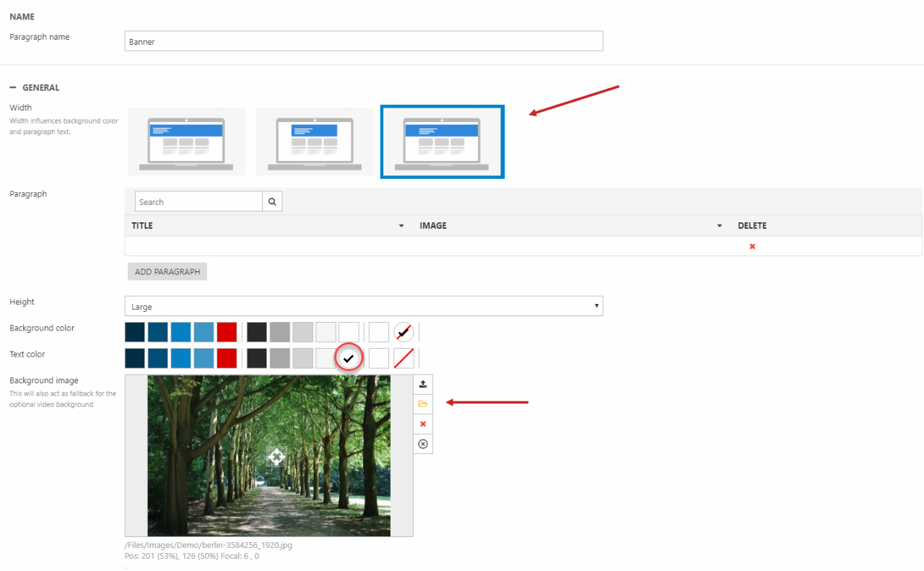Pick charcoal swatch in Text color row
Viewport: 924px width, 571px height.
pyautogui.click(x=257, y=358)
